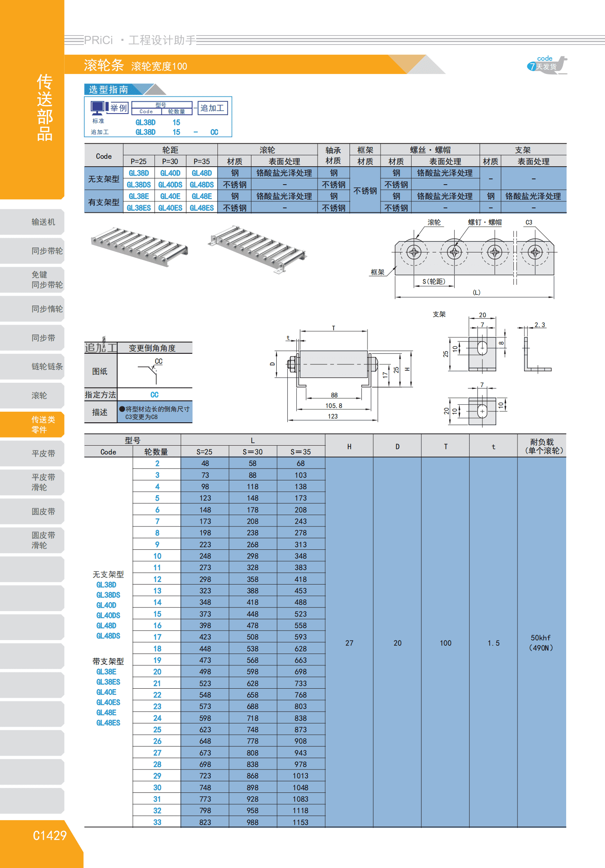Select code GL40E in the 有支架型 row
605x868 pixels.
pos(170,196)
